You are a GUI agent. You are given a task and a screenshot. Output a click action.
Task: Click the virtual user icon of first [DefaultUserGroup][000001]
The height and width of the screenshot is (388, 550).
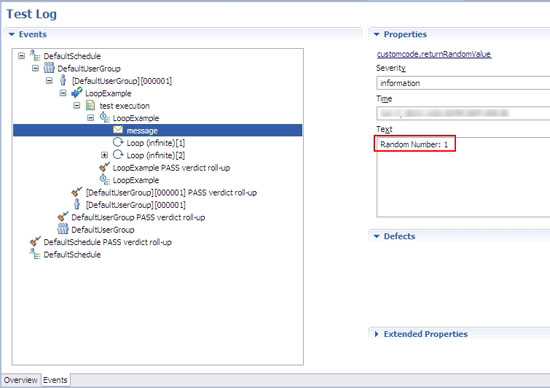pos(63,80)
